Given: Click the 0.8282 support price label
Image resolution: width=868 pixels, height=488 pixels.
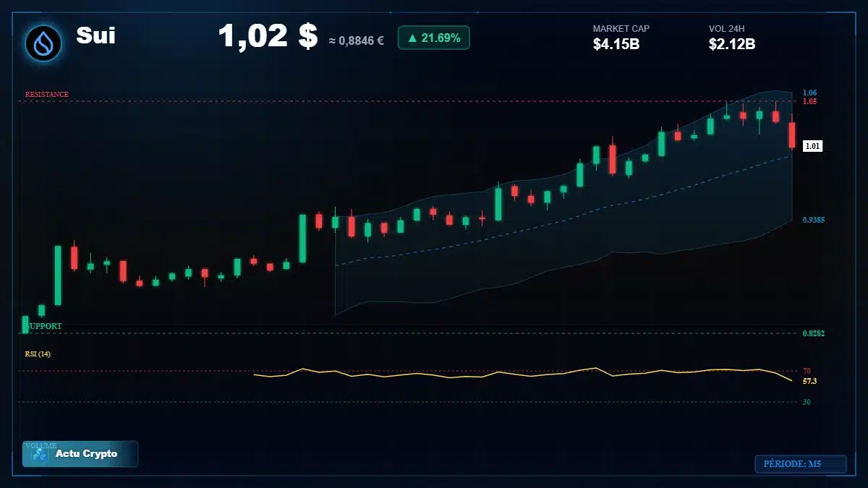Looking at the screenshot, I should point(814,333).
